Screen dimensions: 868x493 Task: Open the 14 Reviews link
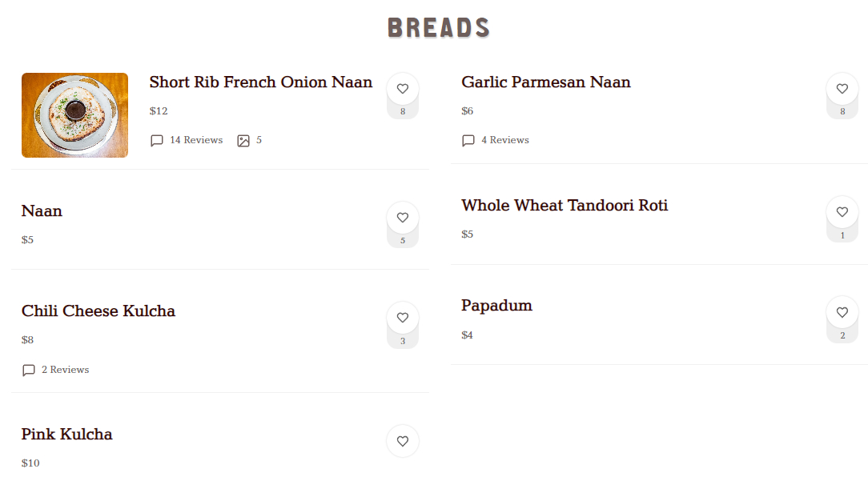click(x=196, y=140)
